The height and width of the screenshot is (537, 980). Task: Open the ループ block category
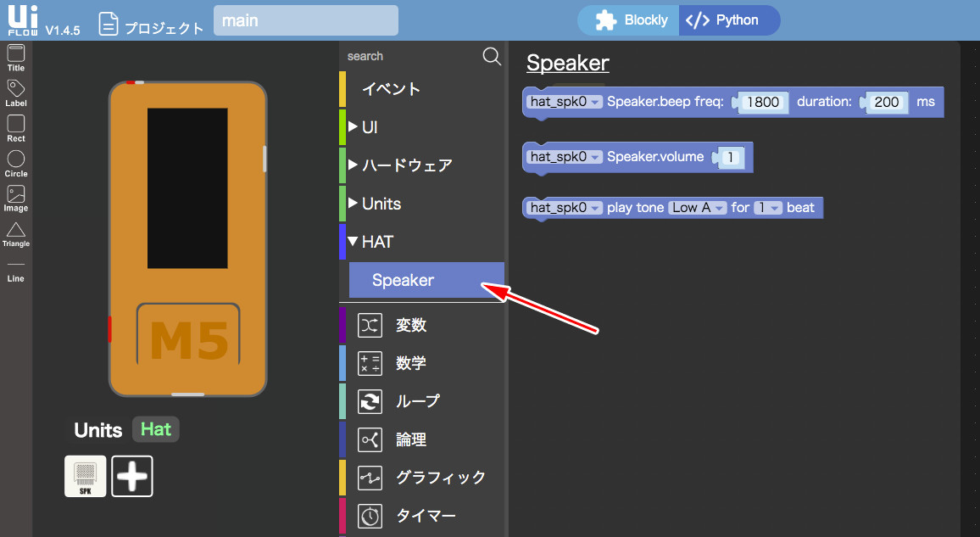click(417, 401)
